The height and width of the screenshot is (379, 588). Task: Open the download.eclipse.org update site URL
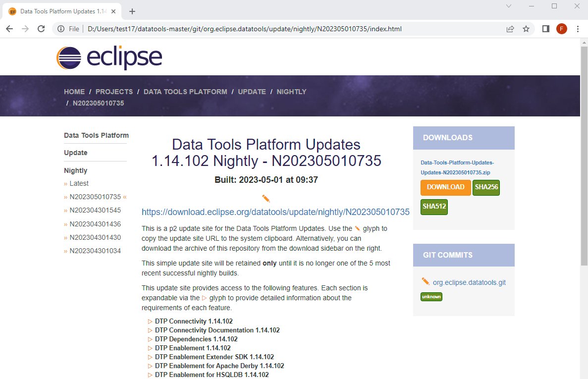(x=275, y=212)
